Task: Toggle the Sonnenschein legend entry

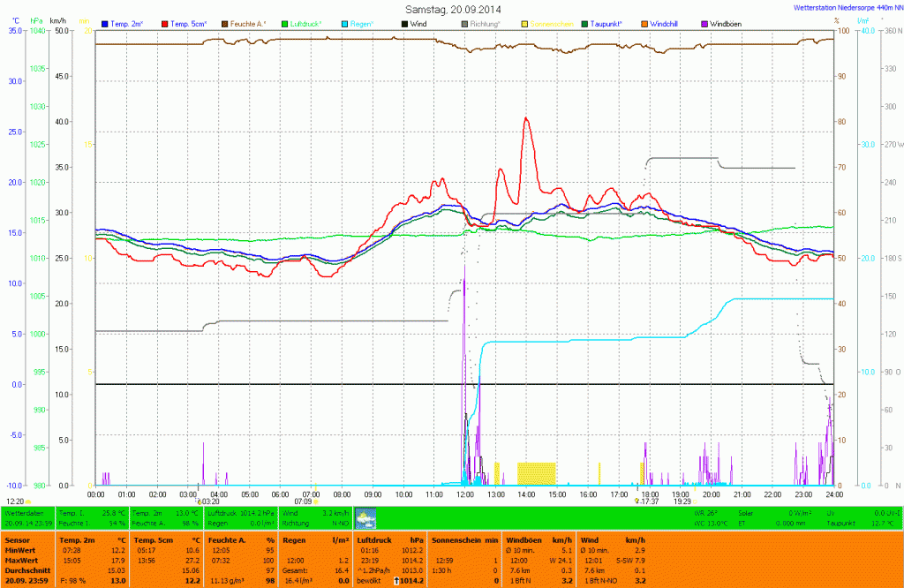Action: (551, 23)
